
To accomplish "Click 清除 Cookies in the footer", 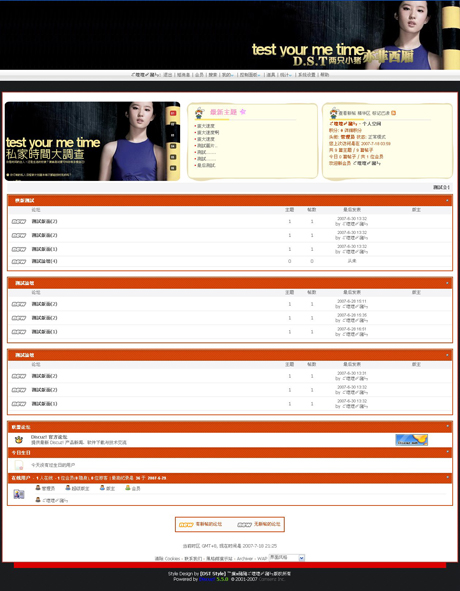I will (167, 559).
